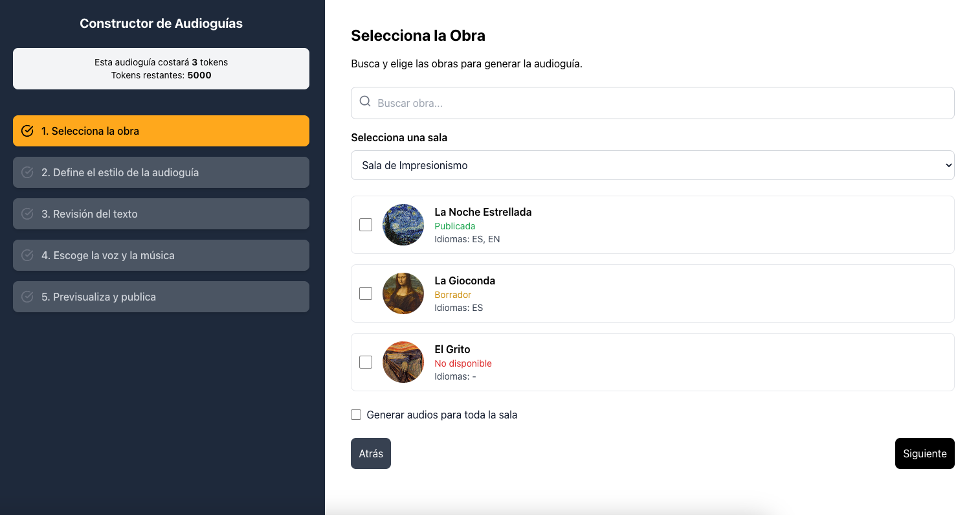This screenshot has width=980, height=515.
Task: Click the search magnifier icon
Action: tap(365, 102)
